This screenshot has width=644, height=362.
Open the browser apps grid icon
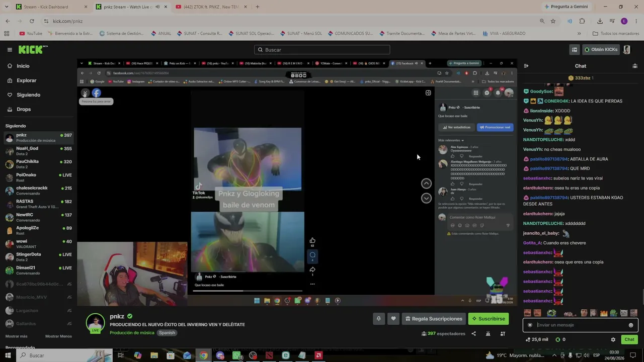(7, 34)
